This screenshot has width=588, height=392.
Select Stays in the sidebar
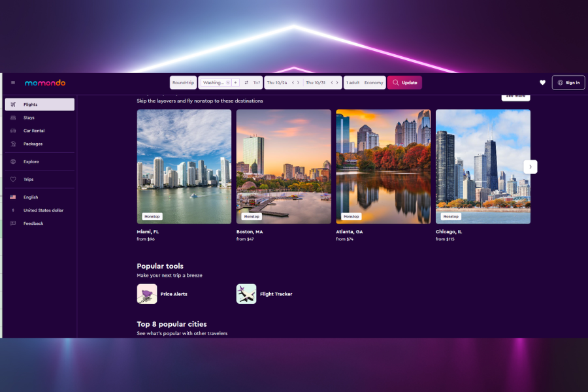29,118
